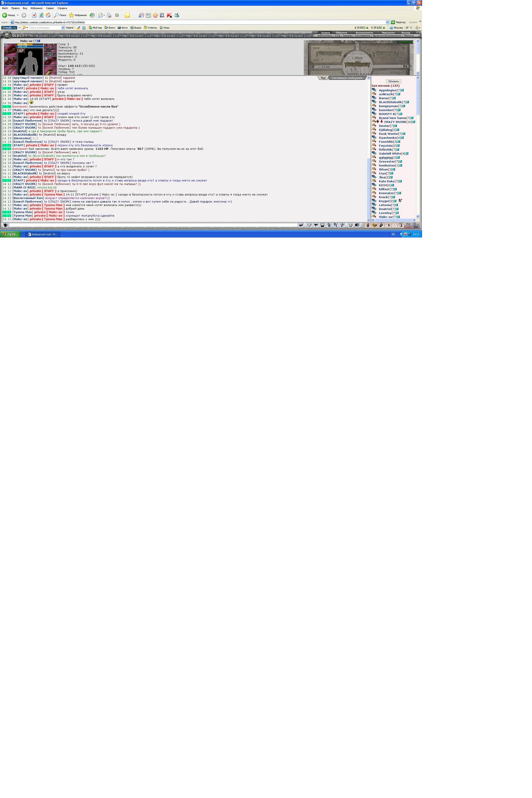This screenshot has width=532, height=798.
Task: Click the chat filter funnel icon
Action: pos(316,225)
